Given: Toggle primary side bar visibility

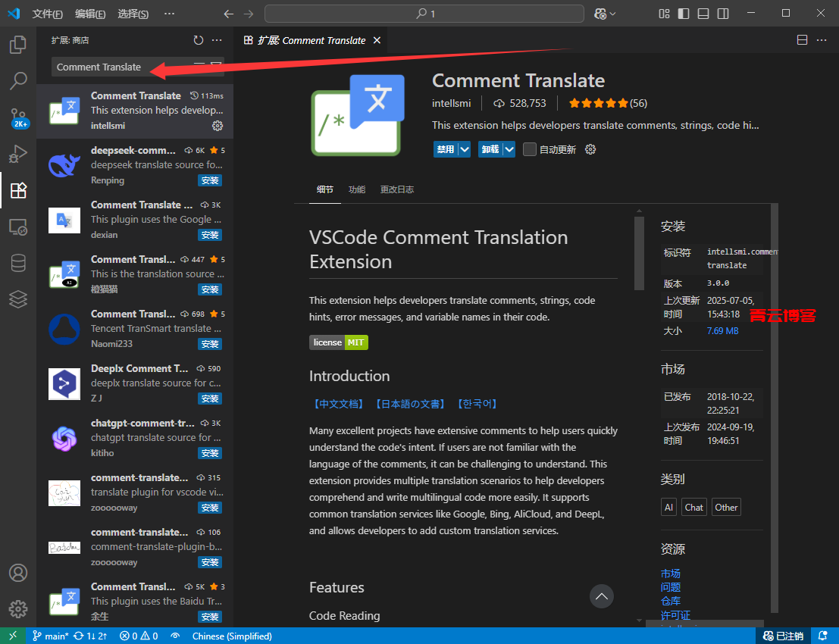Looking at the screenshot, I should pyautogui.click(x=684, y=14).
